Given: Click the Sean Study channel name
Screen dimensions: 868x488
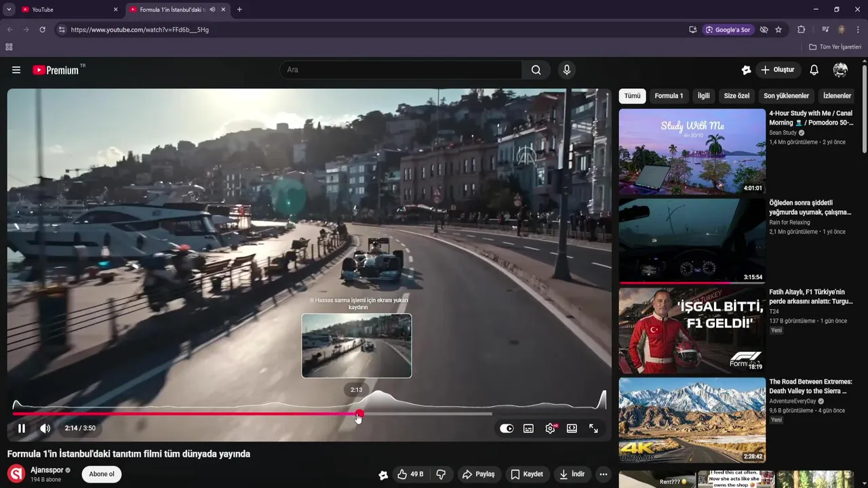Looking at the screenshot, I should coord(783,133).
